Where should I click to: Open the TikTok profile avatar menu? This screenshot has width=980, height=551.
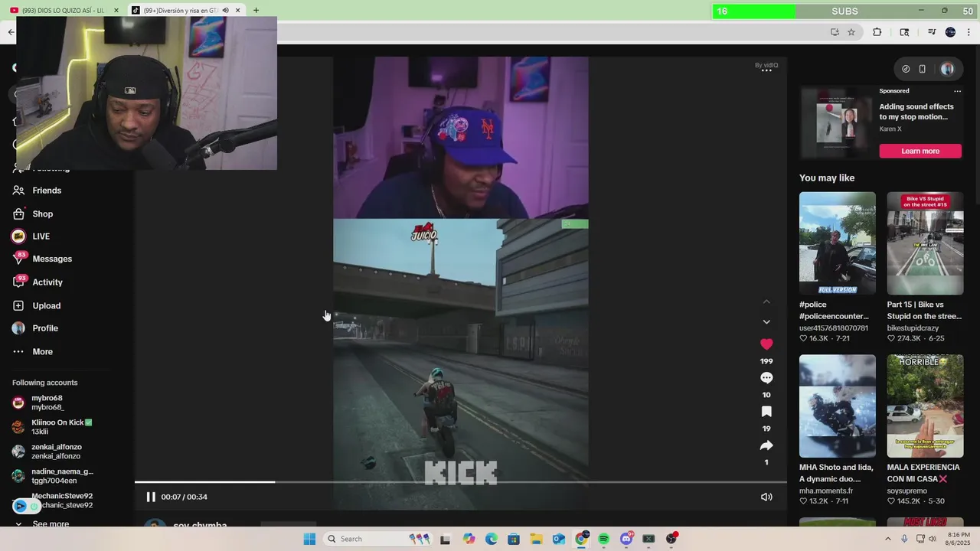click(947, 69)
